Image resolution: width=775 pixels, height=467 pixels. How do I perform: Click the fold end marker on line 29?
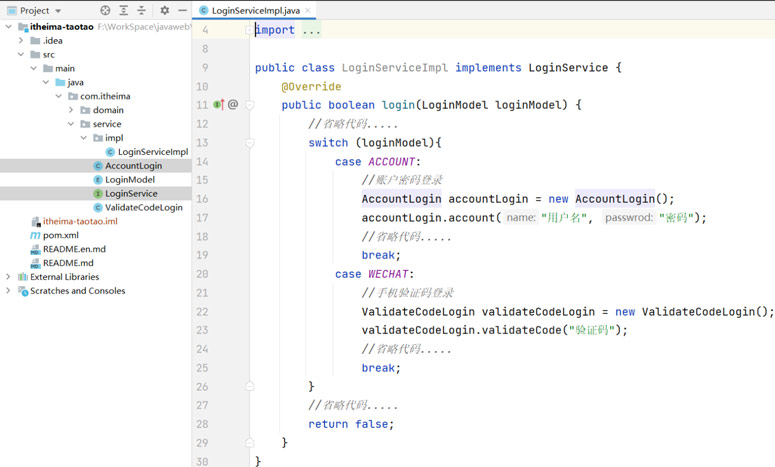click(x=250, y=442)
